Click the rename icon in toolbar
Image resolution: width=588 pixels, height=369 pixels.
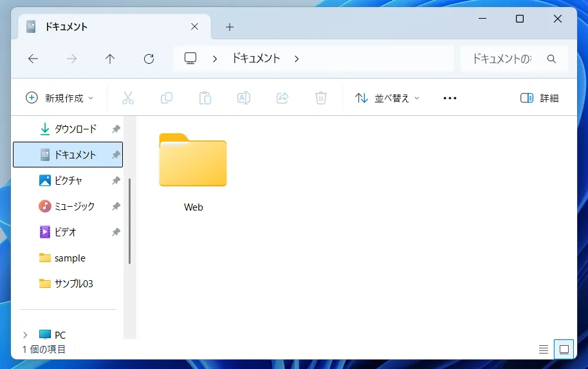click(x=244, y=98)
